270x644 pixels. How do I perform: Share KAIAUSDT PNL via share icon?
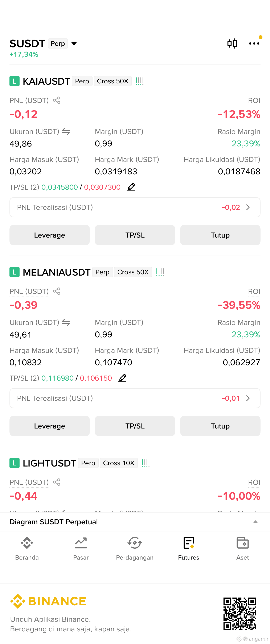(x=57, y=100)
